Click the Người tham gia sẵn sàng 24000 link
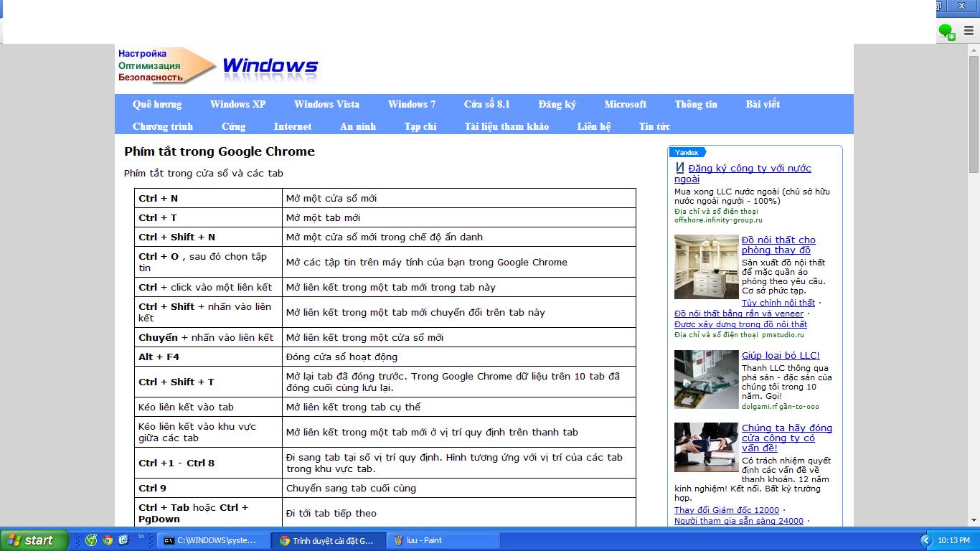 (x=739, y=521)
